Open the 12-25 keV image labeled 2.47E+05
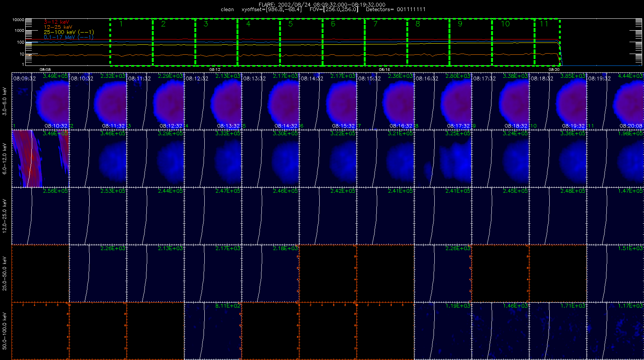The height and width of the screenshot is (360, 644). [213, 216]
